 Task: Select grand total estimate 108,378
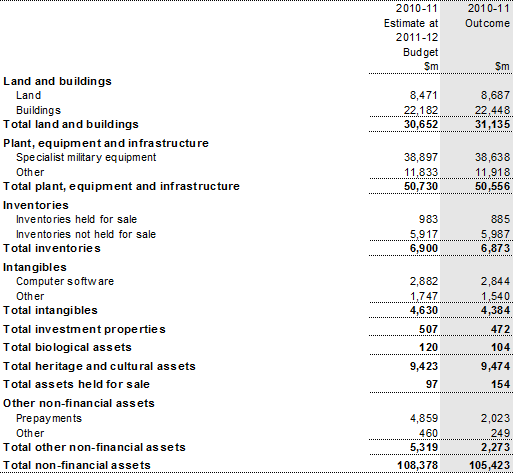pos(418,465)
